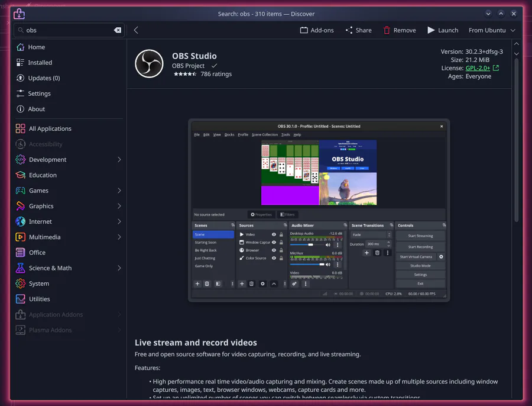Image resolution: width=532 pixels, height=406 pixels.
Task: Click the star rating for OBS Studio
Action: pyautogui.click(x=185, y=74)
